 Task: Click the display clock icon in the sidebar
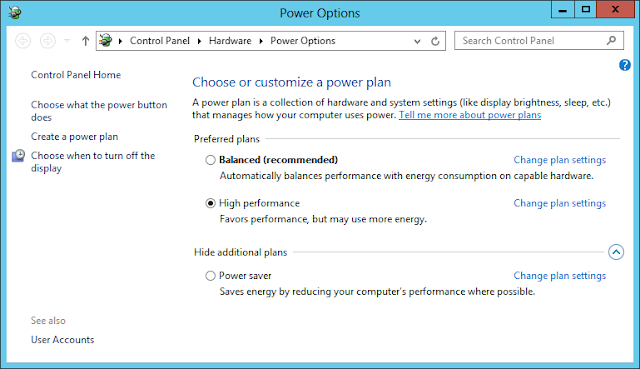(18, 156)
